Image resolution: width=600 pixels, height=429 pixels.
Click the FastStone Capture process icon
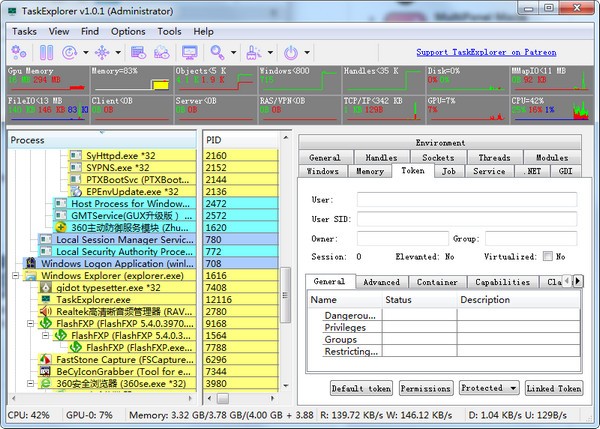[x=46, y=359]
